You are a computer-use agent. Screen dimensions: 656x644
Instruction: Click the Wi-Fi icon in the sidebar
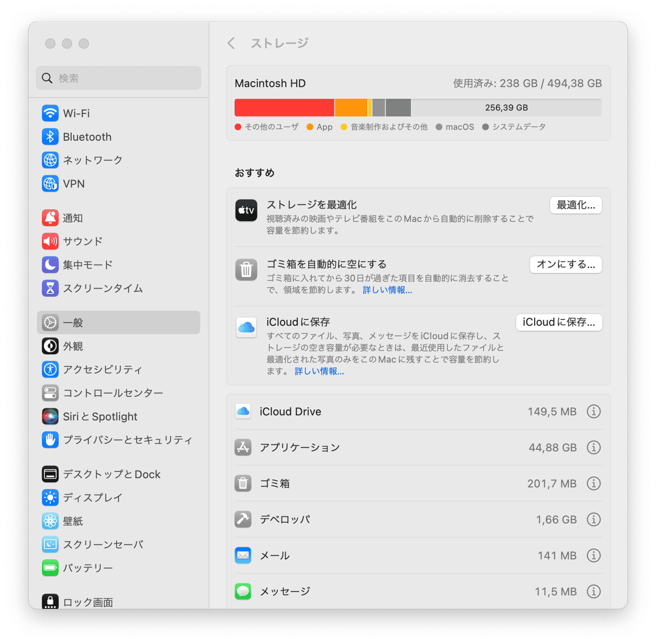50,113
